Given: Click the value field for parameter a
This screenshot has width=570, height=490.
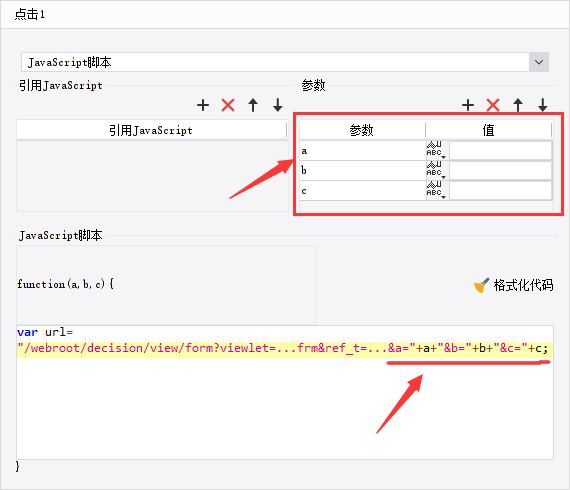Looking at the screenshot, I should 501,150.
